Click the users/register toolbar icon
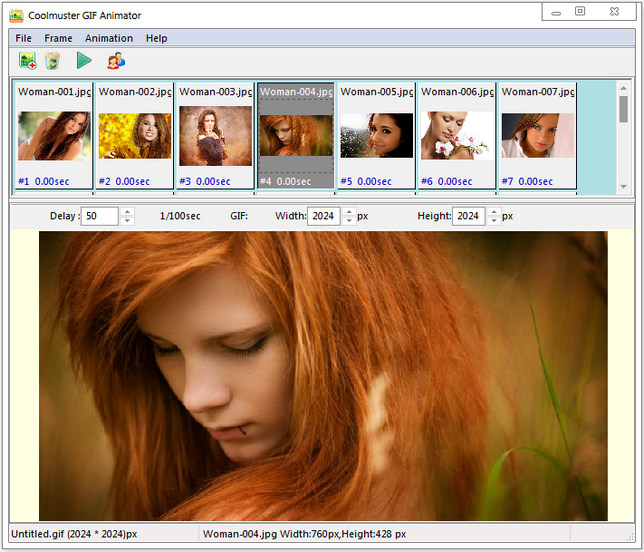This screenshot has height=552, width=644. point(116,61)
